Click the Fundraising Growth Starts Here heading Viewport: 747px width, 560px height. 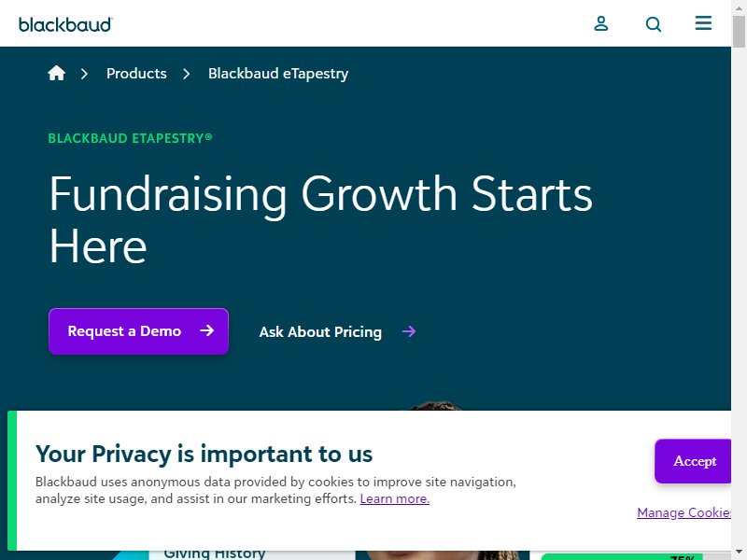click(x=321, y=219)
